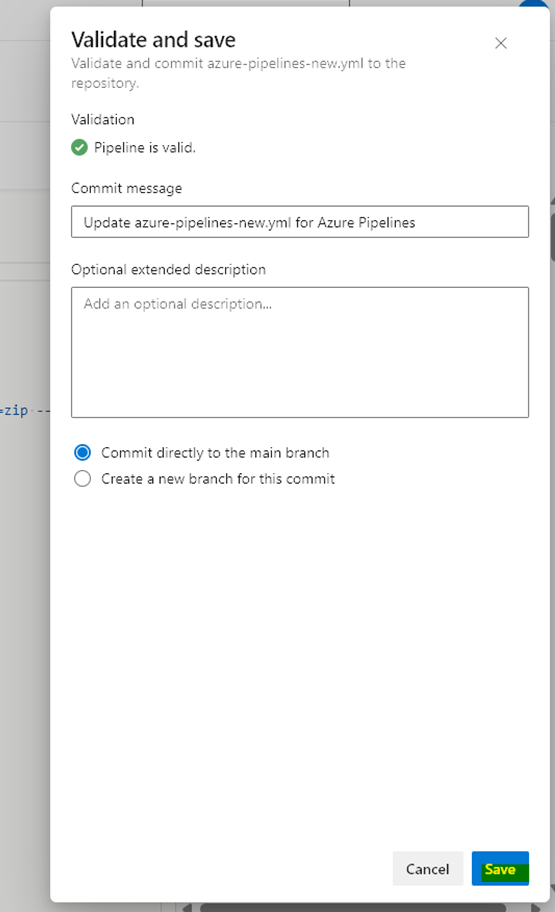This screenshot has height=912, width=555.
Task: Click the left arrow of the bottom scrollbar
Action: 187,907
